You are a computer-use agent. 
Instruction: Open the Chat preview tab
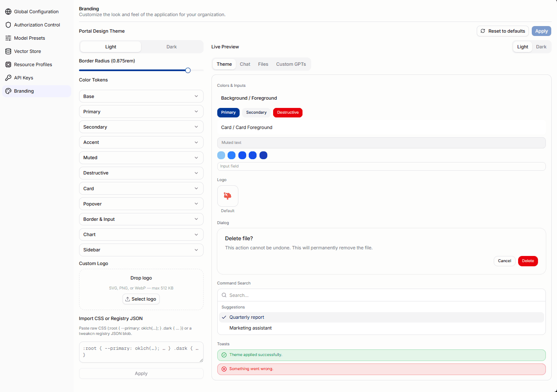(245, 64)
